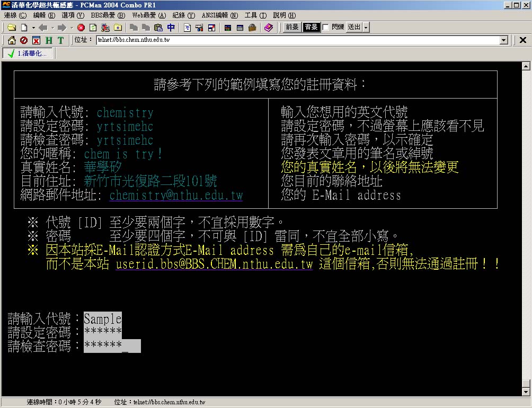Click the home icon in address toolbar
This screenshot has width=532, height=408.
(11, 40)
